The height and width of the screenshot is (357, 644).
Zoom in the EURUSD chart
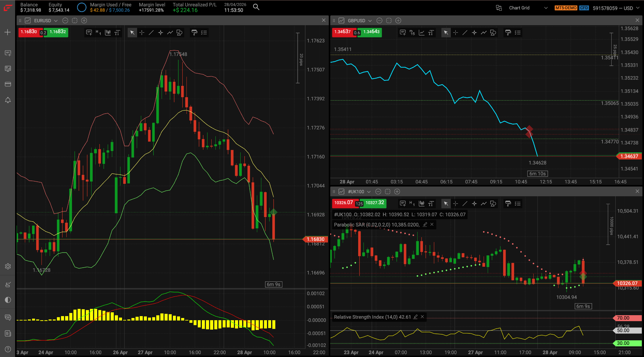(84, 20)
